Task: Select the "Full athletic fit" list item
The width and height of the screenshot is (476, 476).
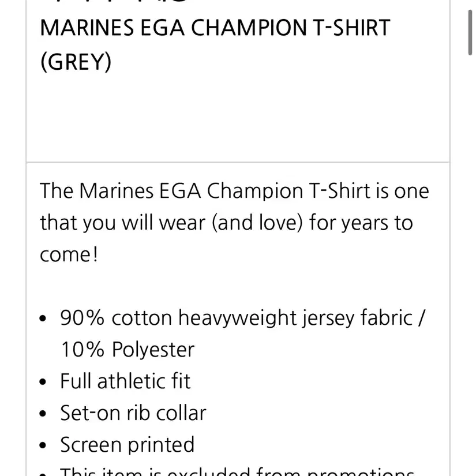Action: 125,381
